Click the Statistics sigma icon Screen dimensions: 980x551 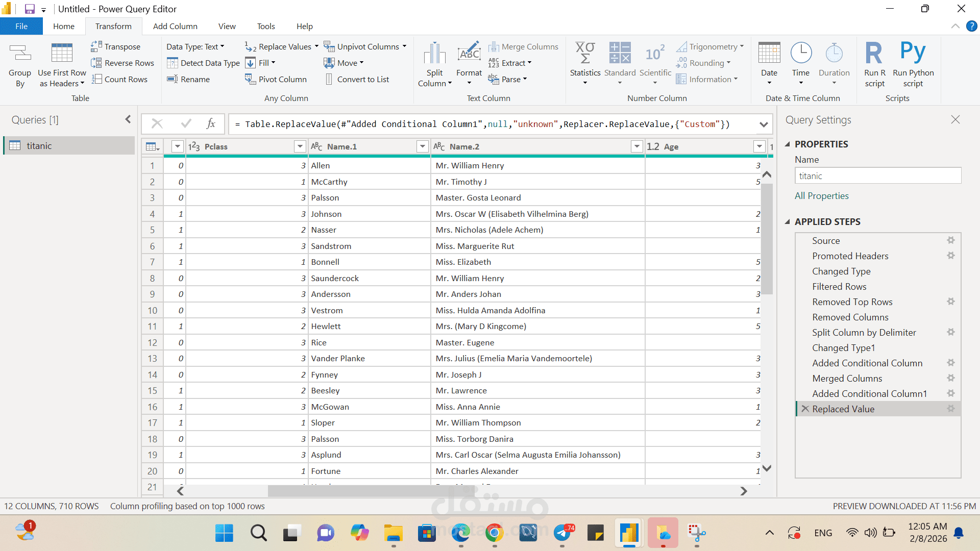click(x=585, y=53)
